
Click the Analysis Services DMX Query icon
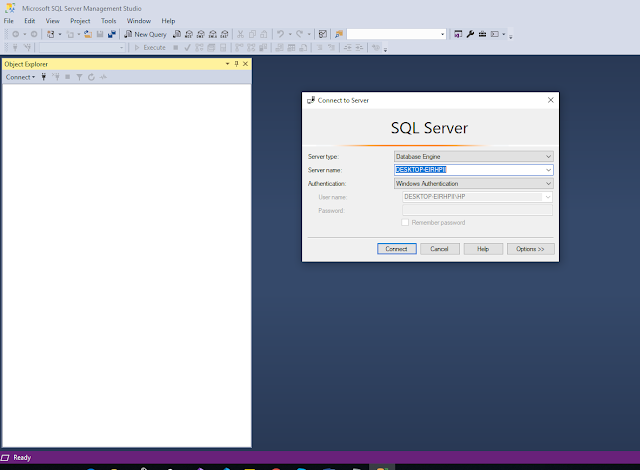pyautogui.click(x=200, y=34)
